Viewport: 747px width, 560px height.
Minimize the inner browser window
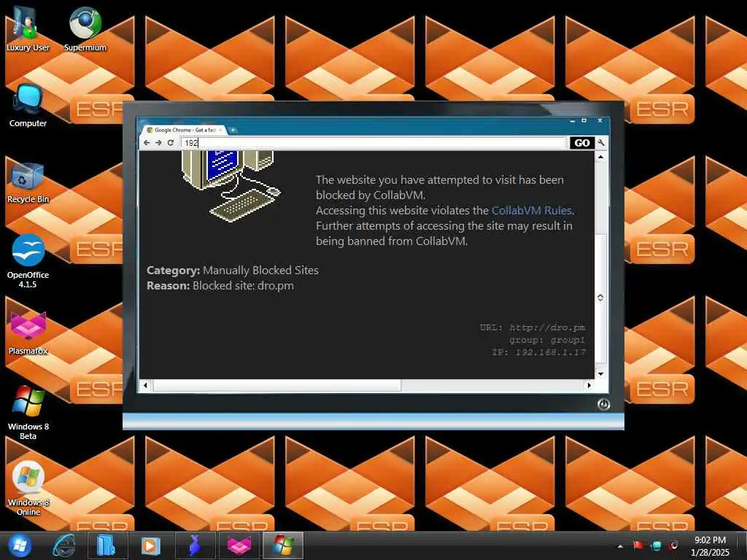coord(572,121)
